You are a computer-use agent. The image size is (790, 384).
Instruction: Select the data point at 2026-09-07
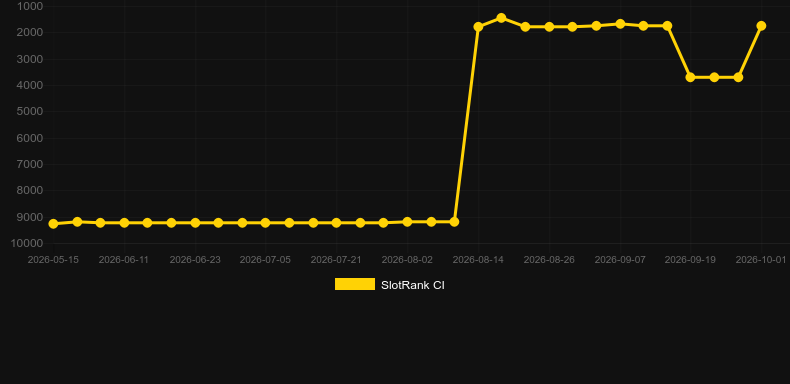tap(620, 24)
